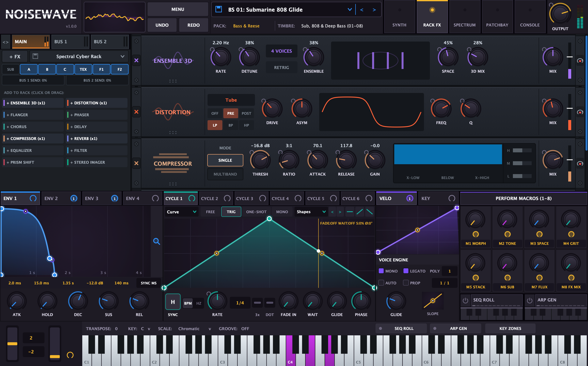
Task: Enable the MONO voice checkbox
Action: (x=381, y=271)
